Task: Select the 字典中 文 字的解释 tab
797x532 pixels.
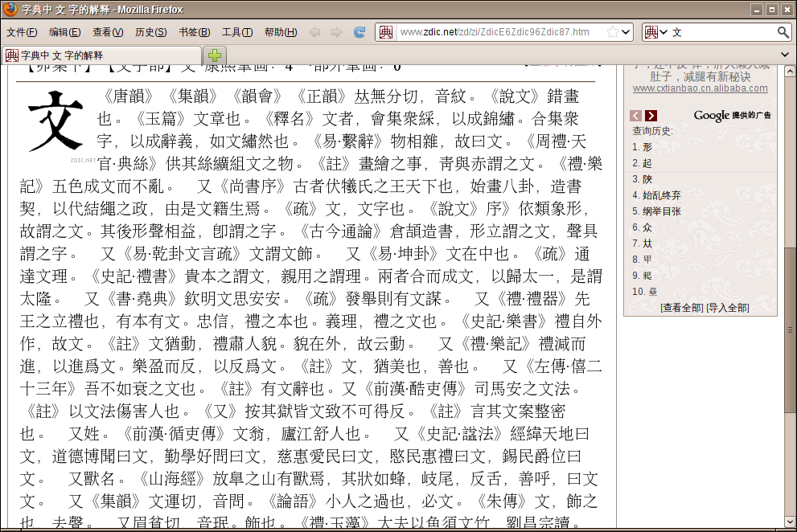Action: pos(101,55)
